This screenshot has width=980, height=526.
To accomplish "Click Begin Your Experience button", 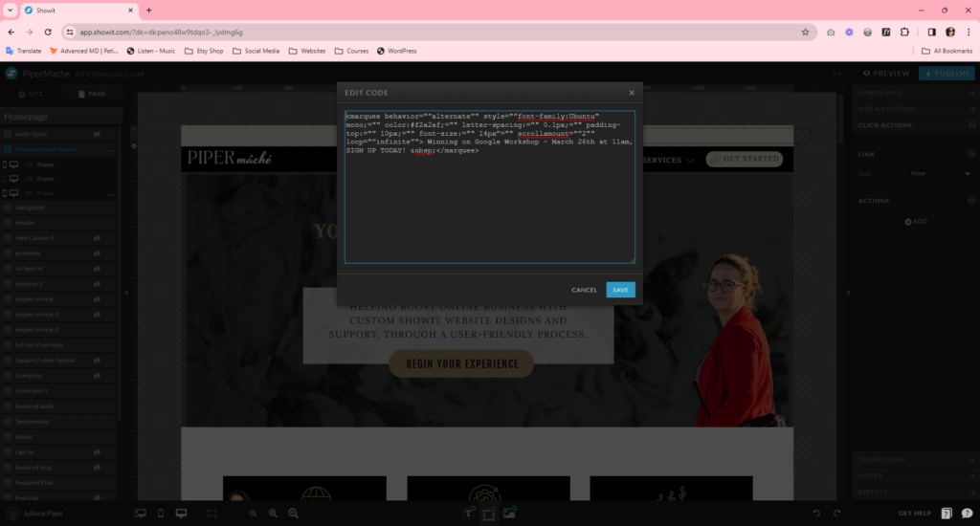I will coord(462,363).
